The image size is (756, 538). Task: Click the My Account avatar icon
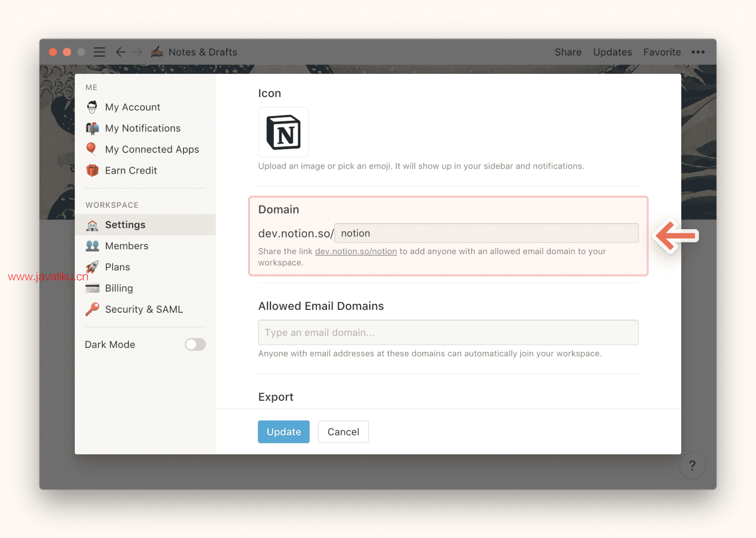click(92, 107)
